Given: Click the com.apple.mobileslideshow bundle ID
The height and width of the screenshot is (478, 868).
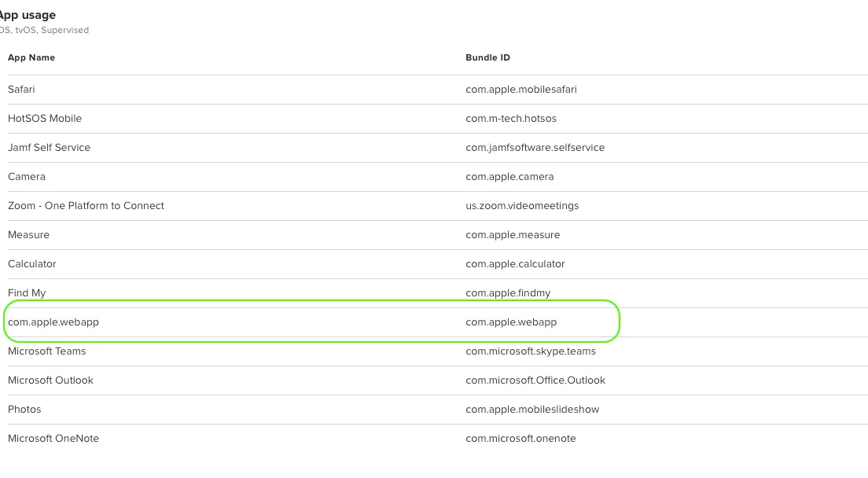Looking at the screenshot, I should 532,410.
